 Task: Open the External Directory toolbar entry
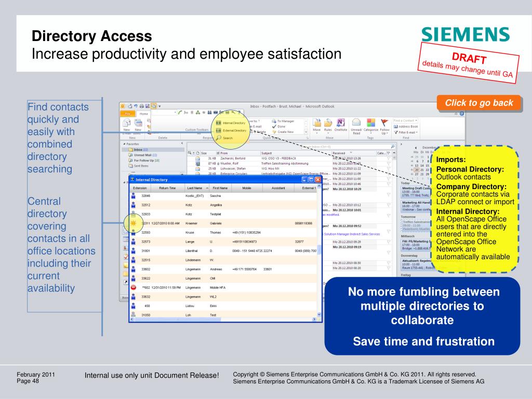[x=231, y=130]
